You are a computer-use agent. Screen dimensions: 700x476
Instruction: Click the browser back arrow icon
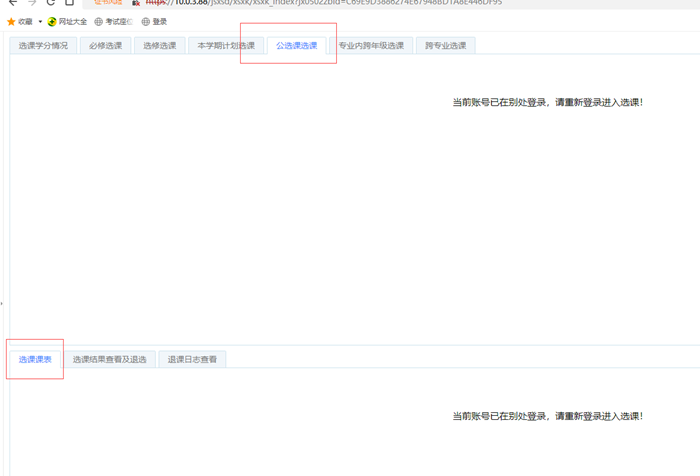(12, 3)
